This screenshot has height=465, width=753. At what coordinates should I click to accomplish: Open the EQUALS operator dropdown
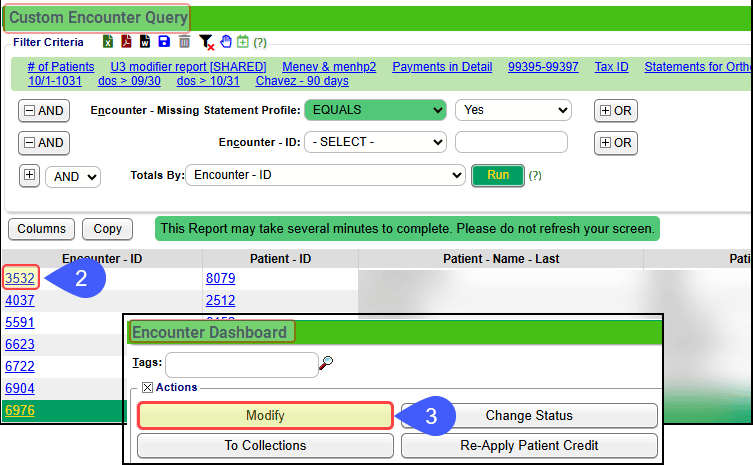click(375, 110)
